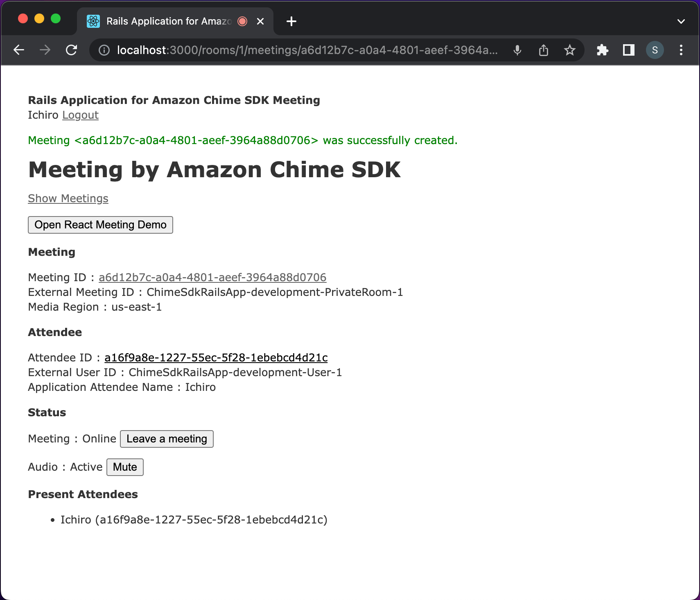The image size is (700, 600).
Task: Click the Present Attendees heading
Action: click(x=83, y=494)
